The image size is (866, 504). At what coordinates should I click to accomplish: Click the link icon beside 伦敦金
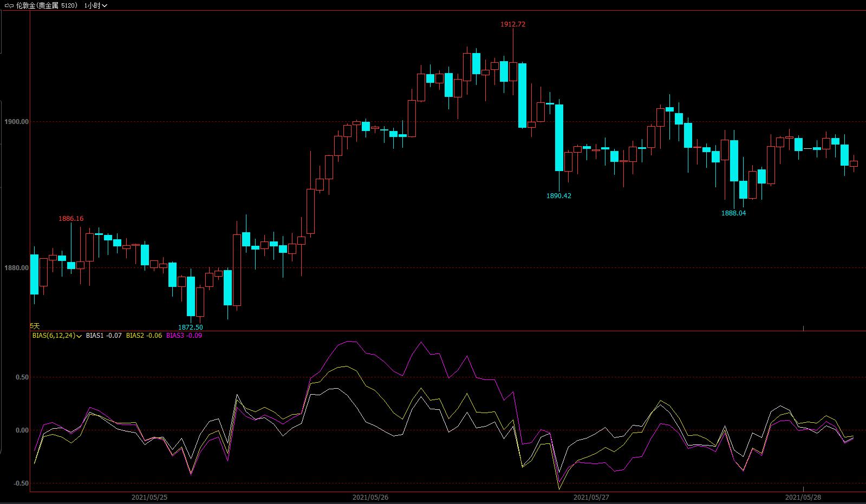pos(9,5)
